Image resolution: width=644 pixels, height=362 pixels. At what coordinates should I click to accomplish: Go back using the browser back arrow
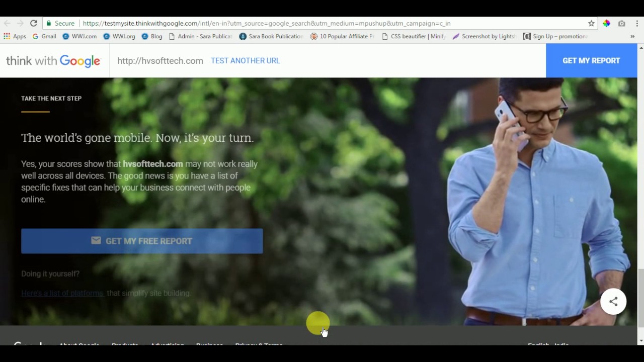[x=7, y=23]
